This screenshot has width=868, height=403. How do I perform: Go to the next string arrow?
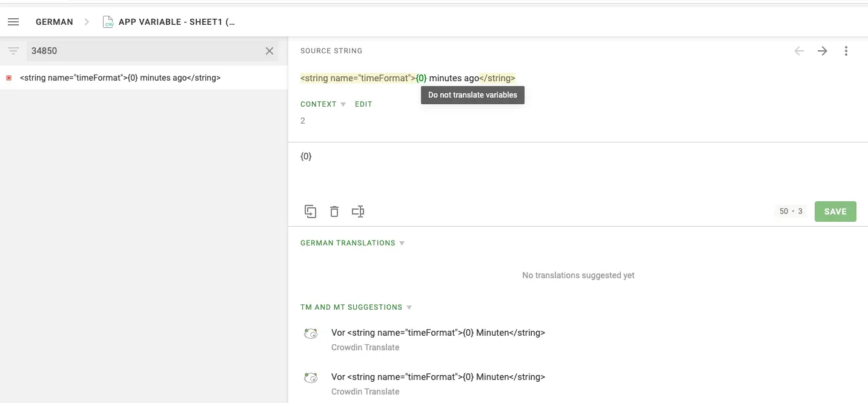822,51
